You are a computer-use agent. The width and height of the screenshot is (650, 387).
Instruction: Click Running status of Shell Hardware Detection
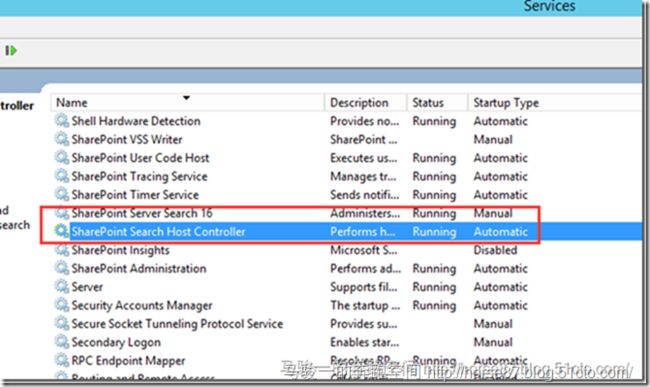tap(434, 121)
